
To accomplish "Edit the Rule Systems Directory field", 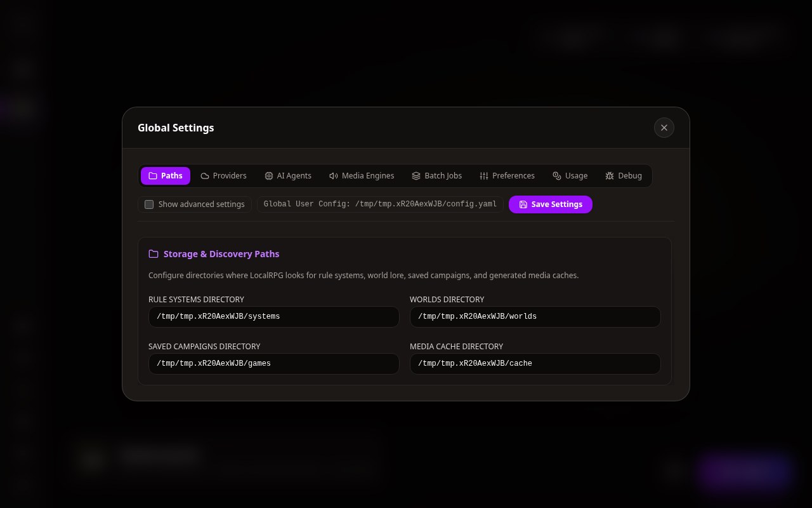I will coord(274,317).
